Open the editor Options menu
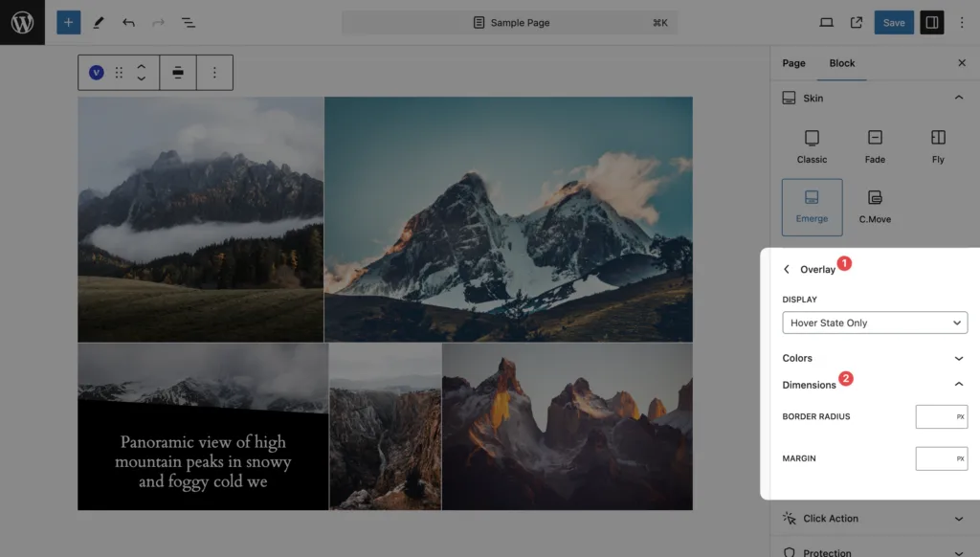This screenshot has height=557, width=980. 962,23
